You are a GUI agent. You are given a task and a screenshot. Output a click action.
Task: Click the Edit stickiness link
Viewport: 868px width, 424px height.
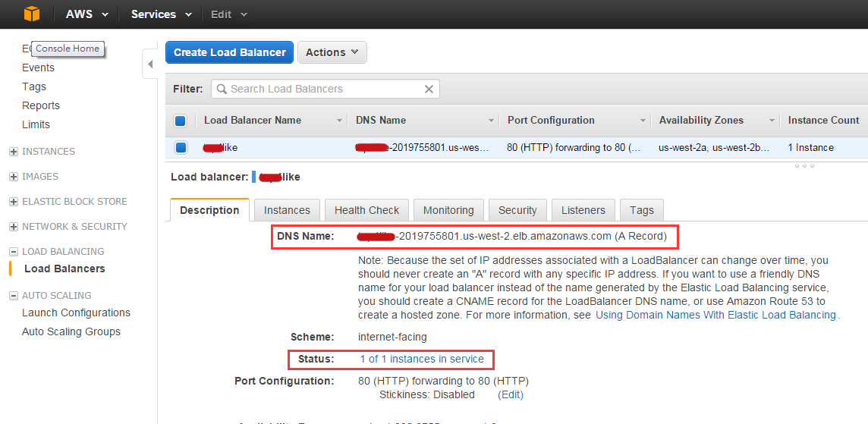click(511, 394)
